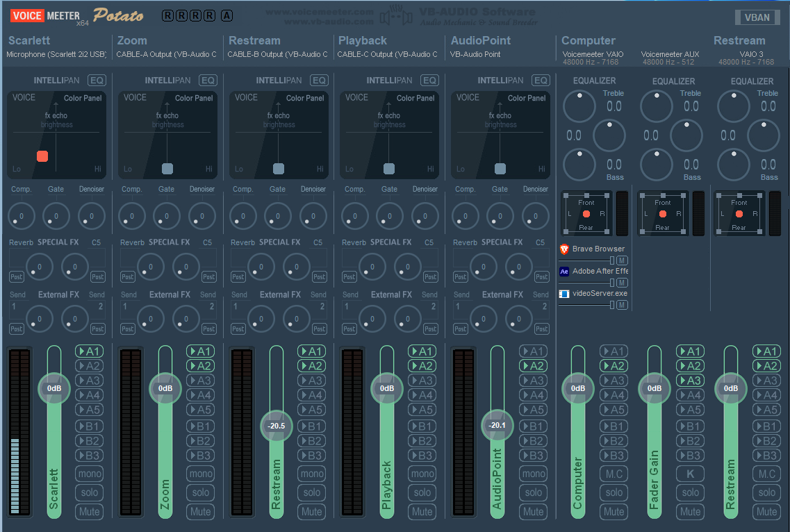This screenshot has height=532, width=790.
Task: Click the first R indicator in the header
Action: pyautogui.click(x=167, y=15)
